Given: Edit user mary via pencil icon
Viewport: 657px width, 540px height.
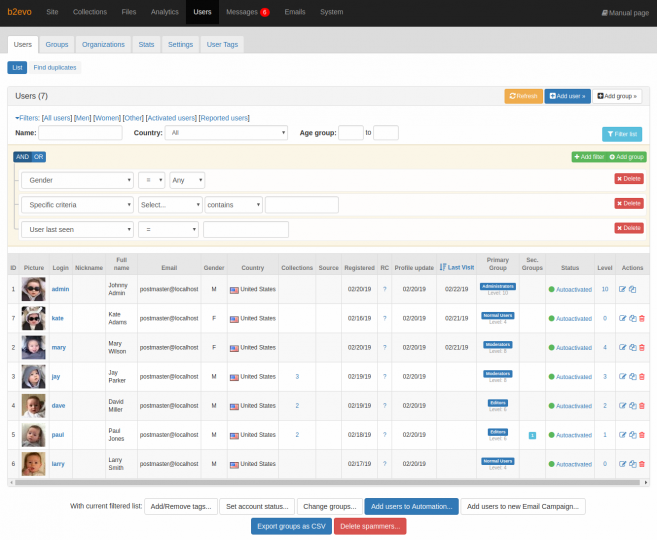Looking at the screenshot, I should pos(622,347).
